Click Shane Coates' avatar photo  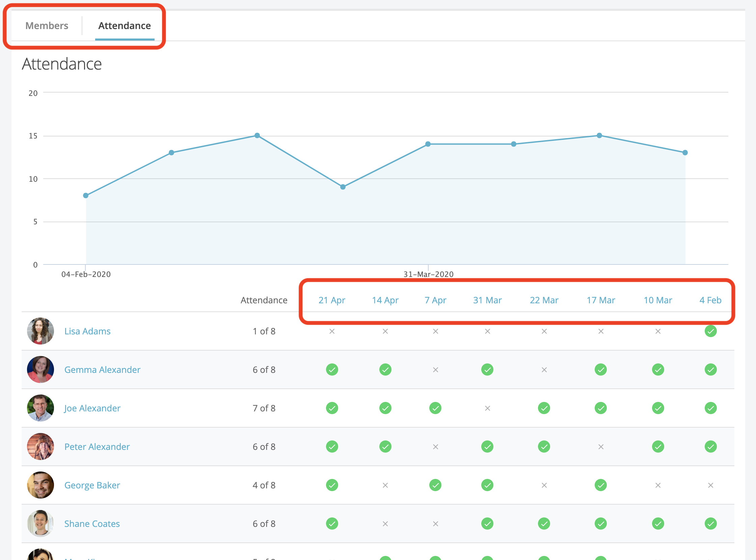click(x=40, y=524)
